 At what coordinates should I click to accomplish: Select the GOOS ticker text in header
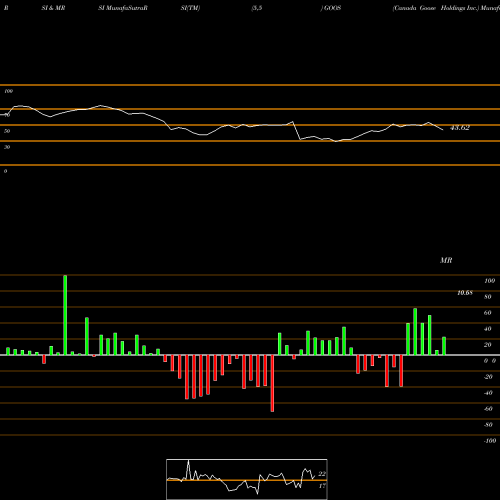coord(332,8)
